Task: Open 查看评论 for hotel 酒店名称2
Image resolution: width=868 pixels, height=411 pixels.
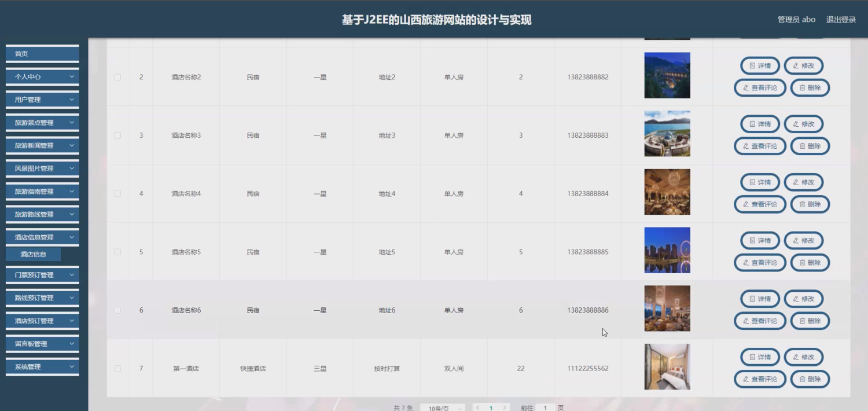Action: (x=760, y=88)
